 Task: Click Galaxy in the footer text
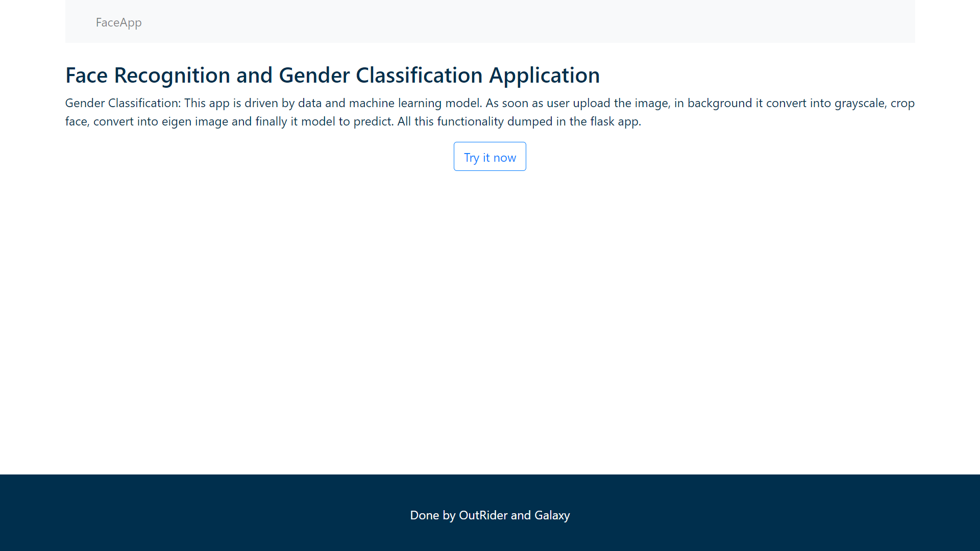point(551,515)
